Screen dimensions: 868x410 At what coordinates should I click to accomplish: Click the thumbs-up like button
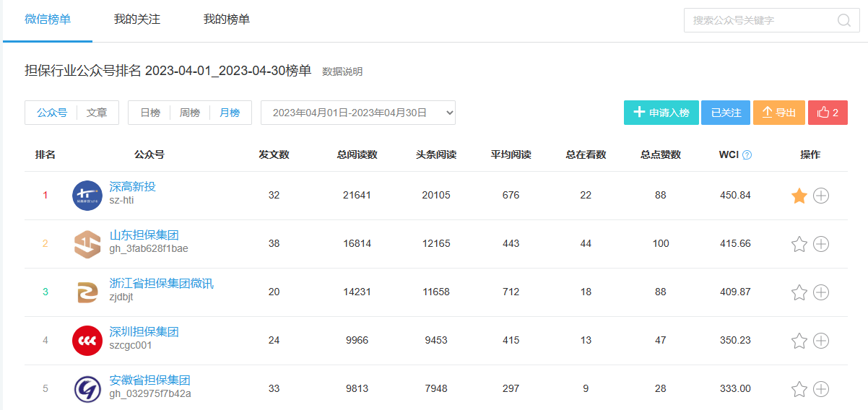(828, 113)
